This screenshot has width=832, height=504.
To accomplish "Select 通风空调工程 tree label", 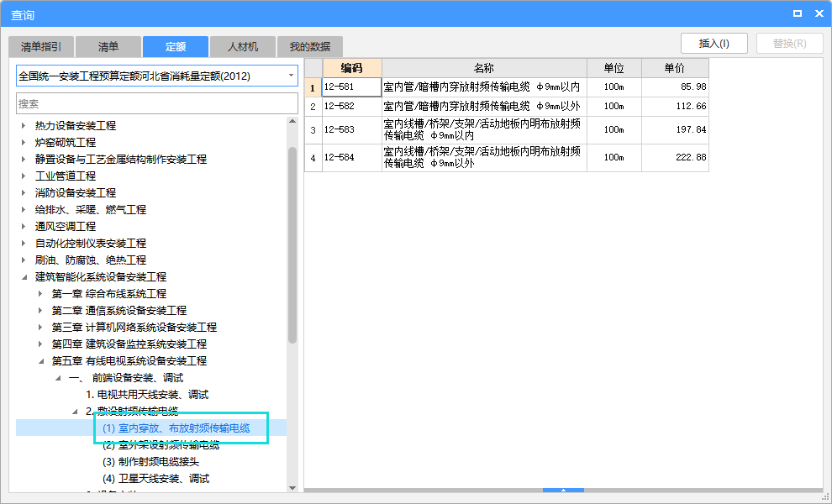I will tap(66, 227).
